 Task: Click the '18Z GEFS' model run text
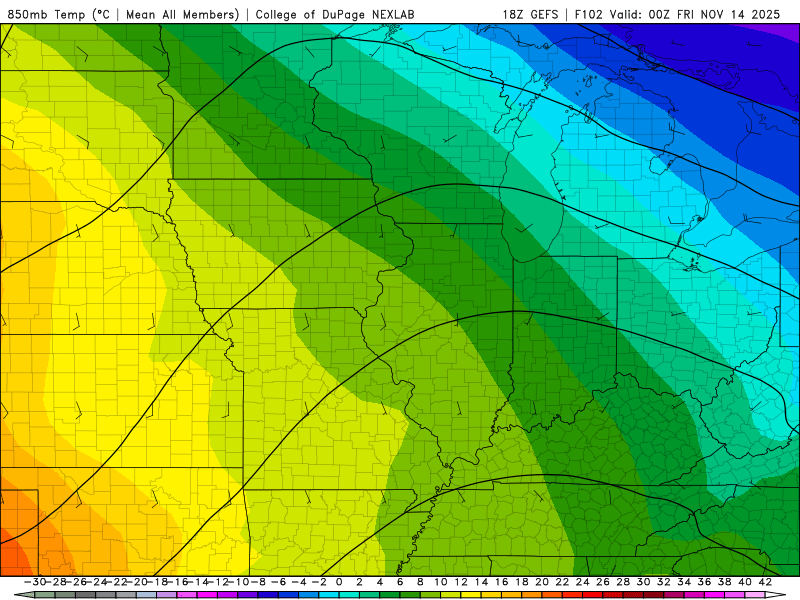tap(530, 14)
